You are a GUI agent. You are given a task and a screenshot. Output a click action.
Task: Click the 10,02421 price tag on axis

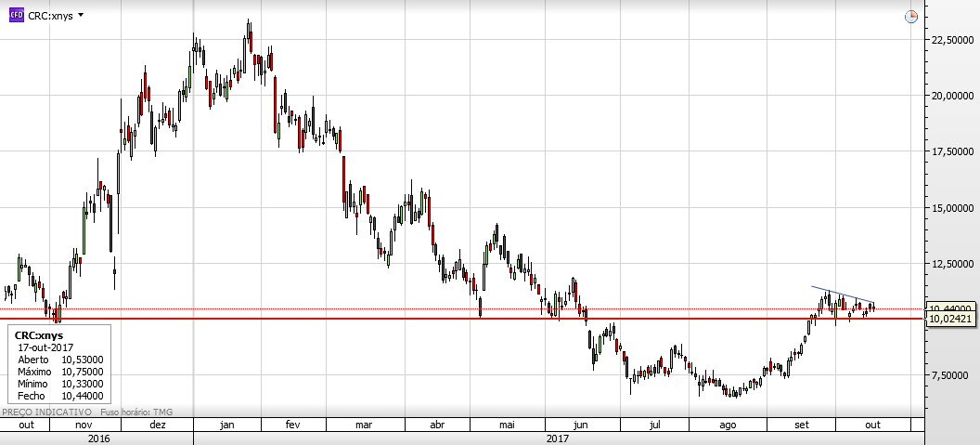pyautogui.click(x=950, y=320)
